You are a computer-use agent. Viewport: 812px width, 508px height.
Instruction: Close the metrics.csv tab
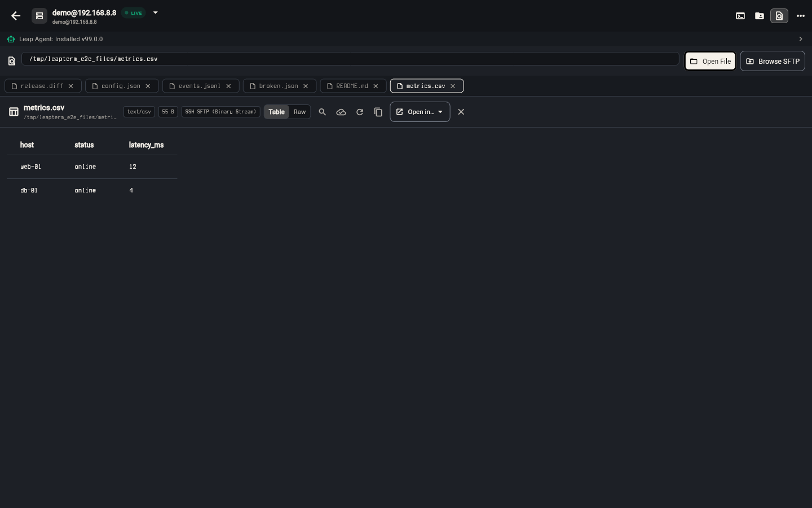pos(453,86)
